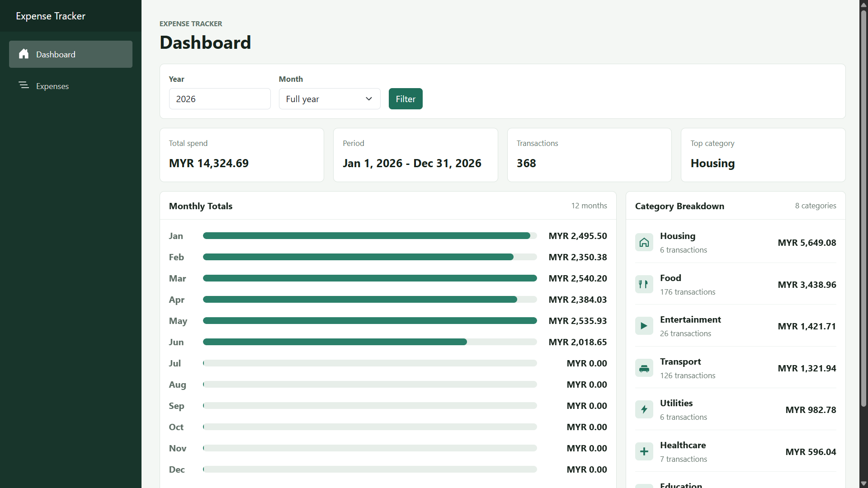Viewport: 868px width, 488px height.
Task: Click the Dec month label
Action: [x=177, y=469]
